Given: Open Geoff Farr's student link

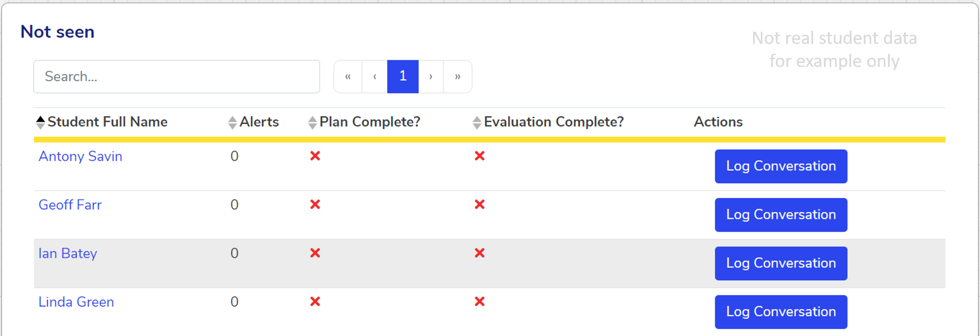Looking at the screenshot, I should (70, 205).
